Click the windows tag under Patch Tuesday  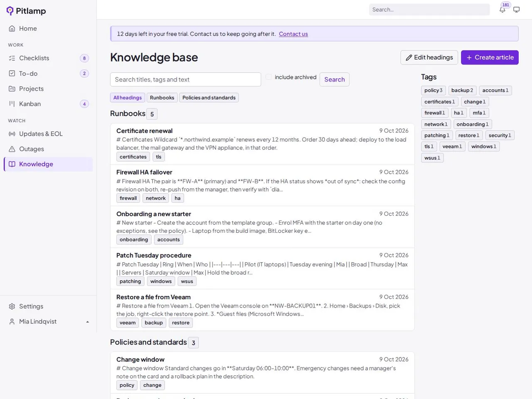161,281
